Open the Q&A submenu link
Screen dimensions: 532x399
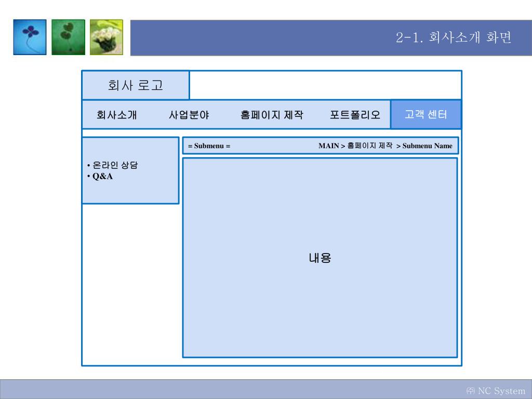[x=102, y=176]
